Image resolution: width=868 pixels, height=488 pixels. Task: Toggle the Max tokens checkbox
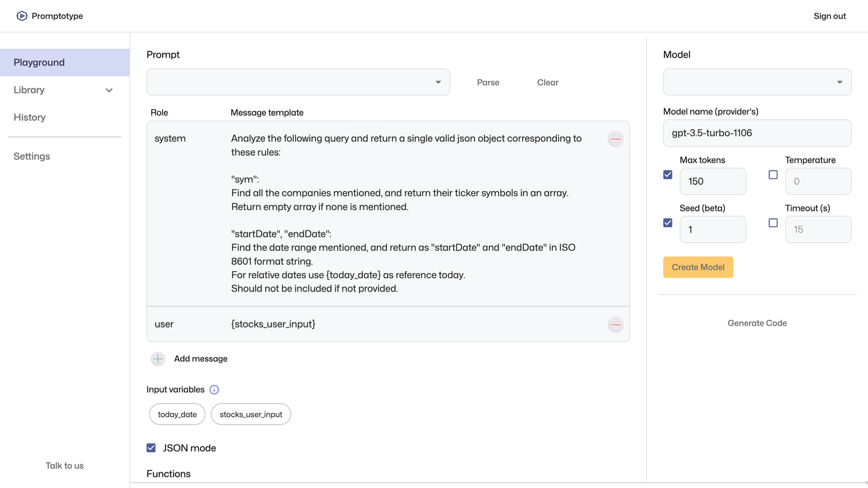click(668, 175)
